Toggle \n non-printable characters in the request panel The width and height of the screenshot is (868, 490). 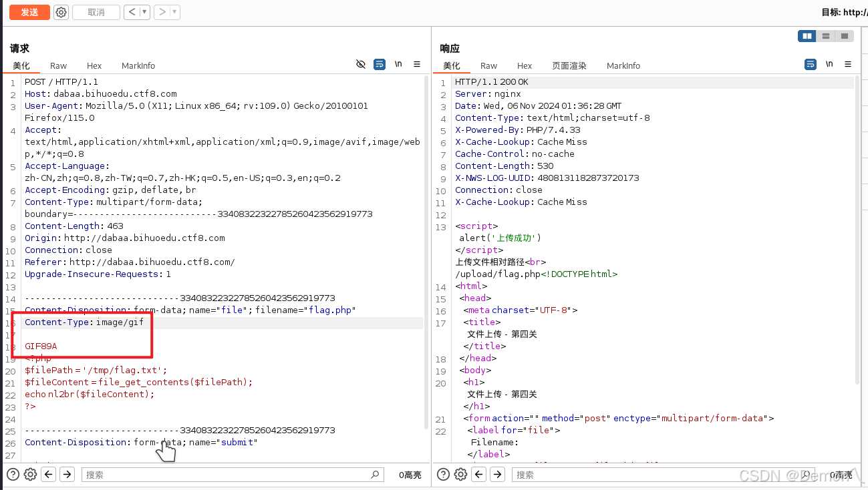coord(398,64)
